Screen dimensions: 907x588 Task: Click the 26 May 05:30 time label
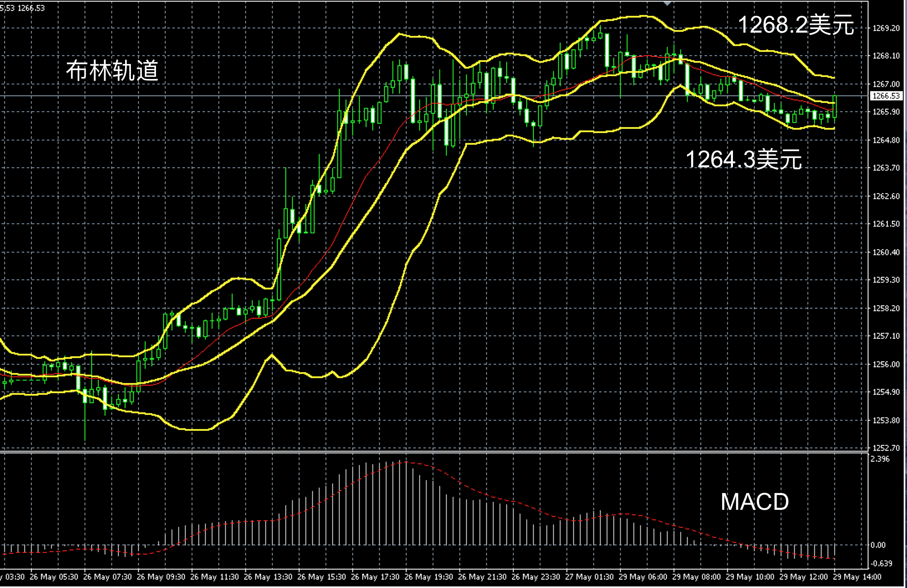point(54,577)
